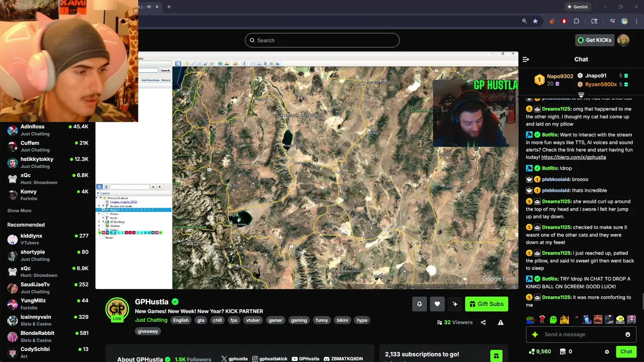Click the notification bell icon for GPHustla
The height and width of the screenshot is (362, 644).
[419, 304]
